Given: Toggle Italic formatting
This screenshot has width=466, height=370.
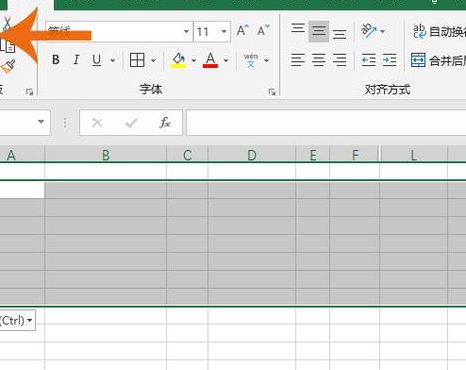Looking at the screenshot, I should 76,60.
